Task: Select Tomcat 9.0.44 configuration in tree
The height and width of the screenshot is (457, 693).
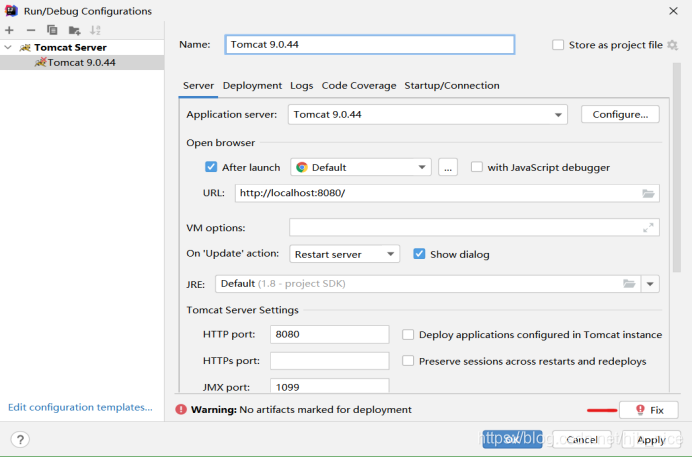Action: coord(82,62)
